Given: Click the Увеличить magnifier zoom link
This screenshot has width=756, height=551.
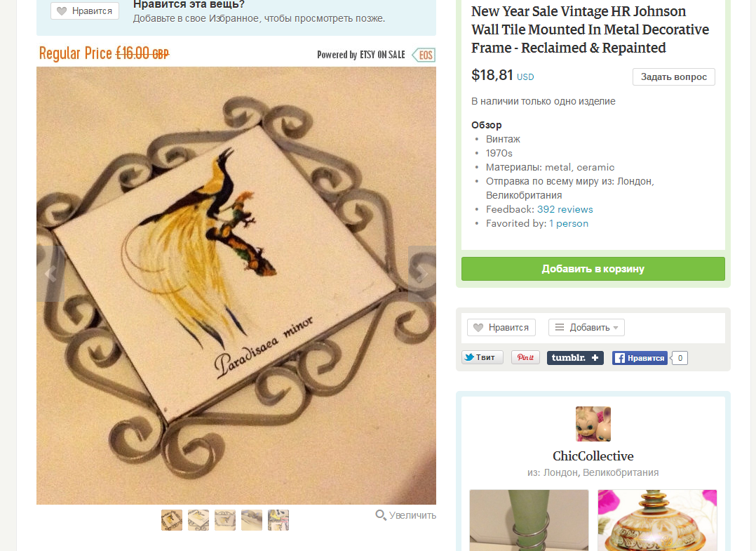Looking at the screenshot, I should point(405,515).
